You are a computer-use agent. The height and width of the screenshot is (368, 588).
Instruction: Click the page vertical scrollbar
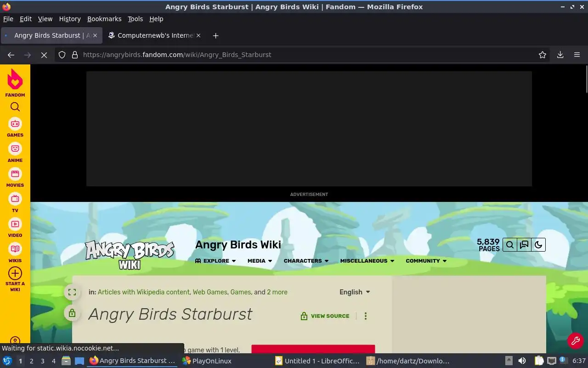586,79
